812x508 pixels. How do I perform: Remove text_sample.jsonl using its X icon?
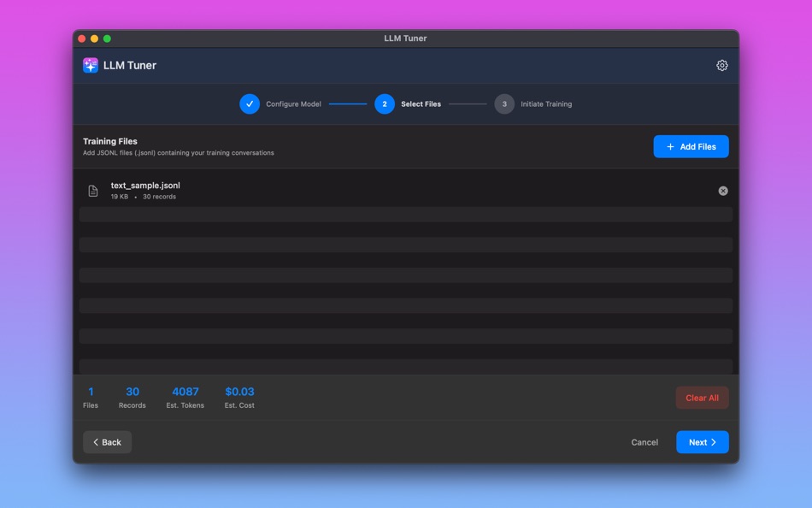tap(722, 190)
